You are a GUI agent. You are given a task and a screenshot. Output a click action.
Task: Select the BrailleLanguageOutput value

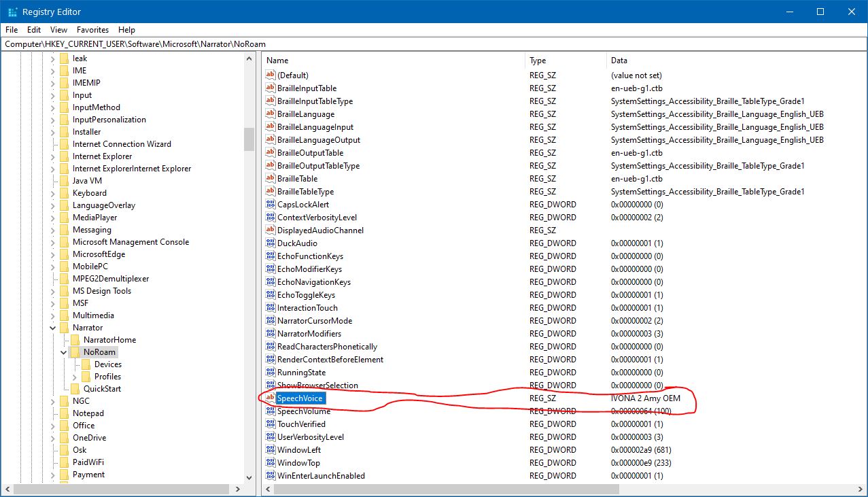(x=319, y=140)
